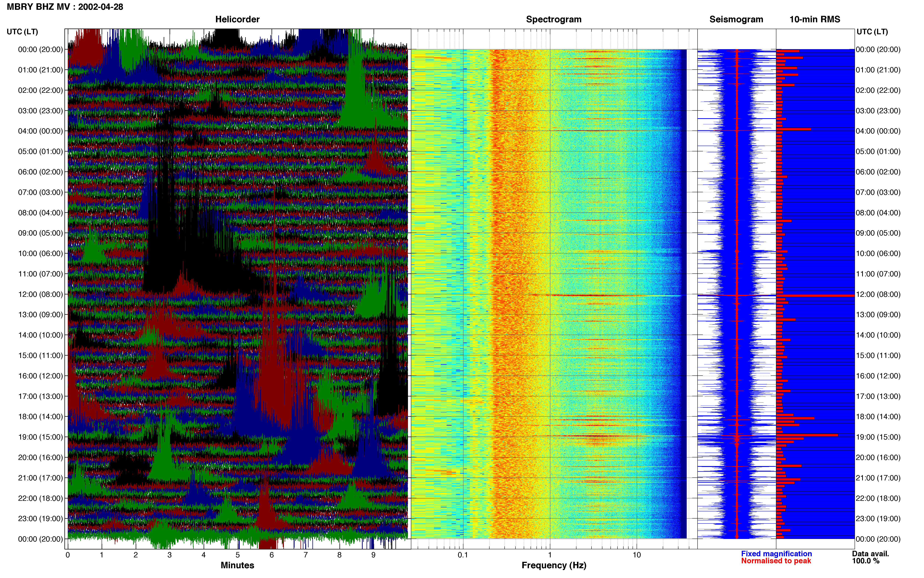Click the red 'Normalised to peak' legend text
The image size is (924, 578).
(x=776, y=561)
